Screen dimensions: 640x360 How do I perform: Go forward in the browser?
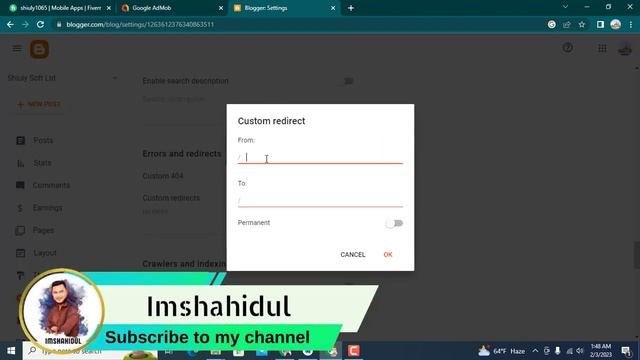(25, 24)
